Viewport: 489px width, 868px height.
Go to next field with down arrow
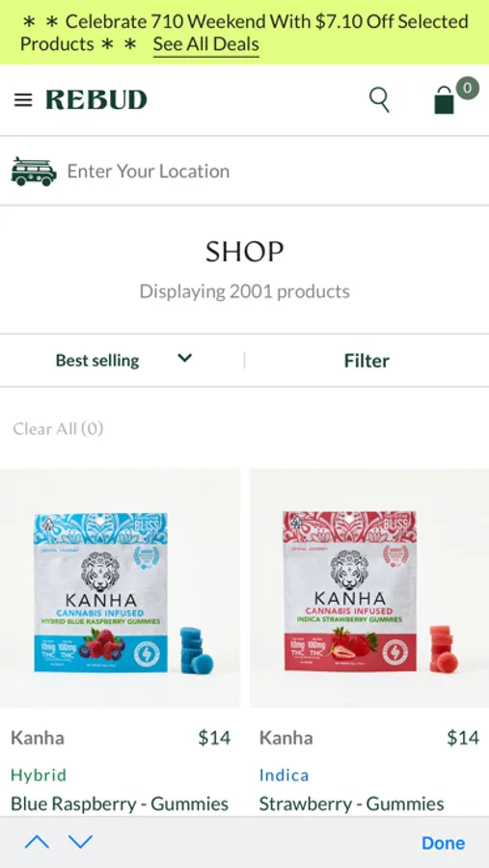click(x=80, y=842)
